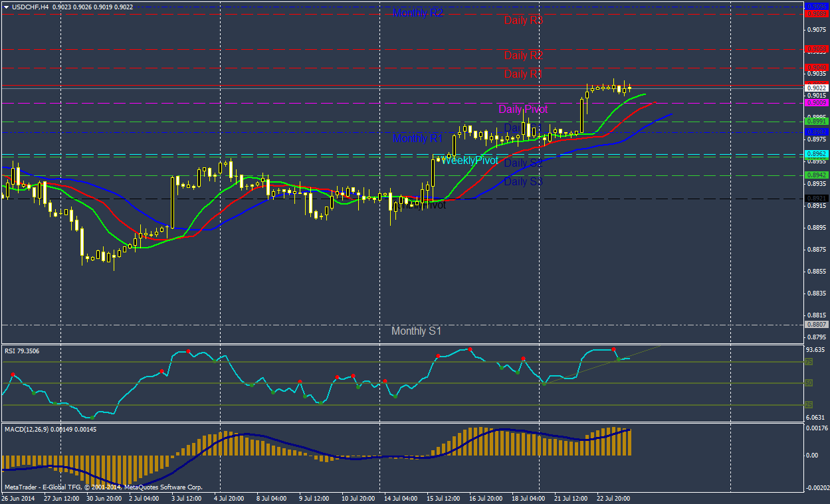Click the red 0.9058 price tag
830x504 pixels.
pos(816,49)
